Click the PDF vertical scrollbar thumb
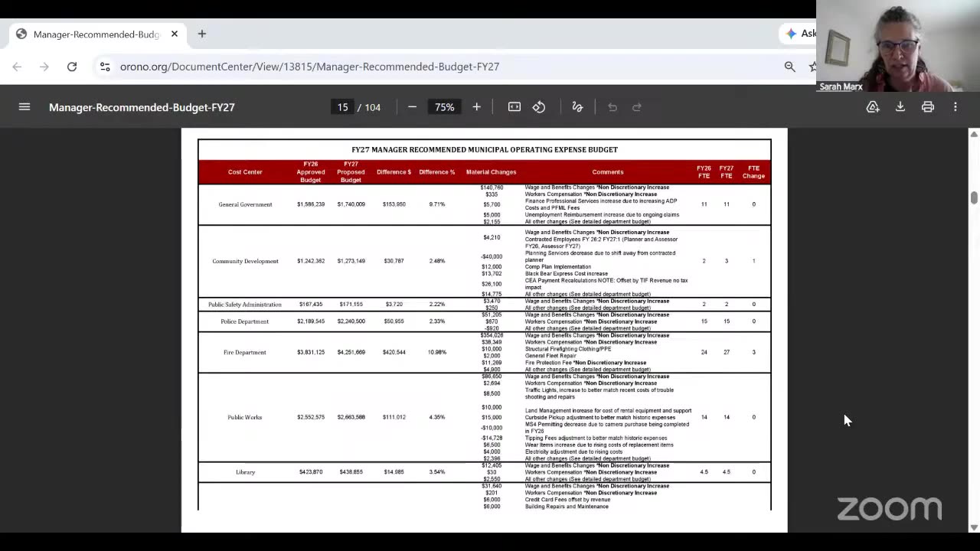The image size is (980, 551). click(974, 197)
